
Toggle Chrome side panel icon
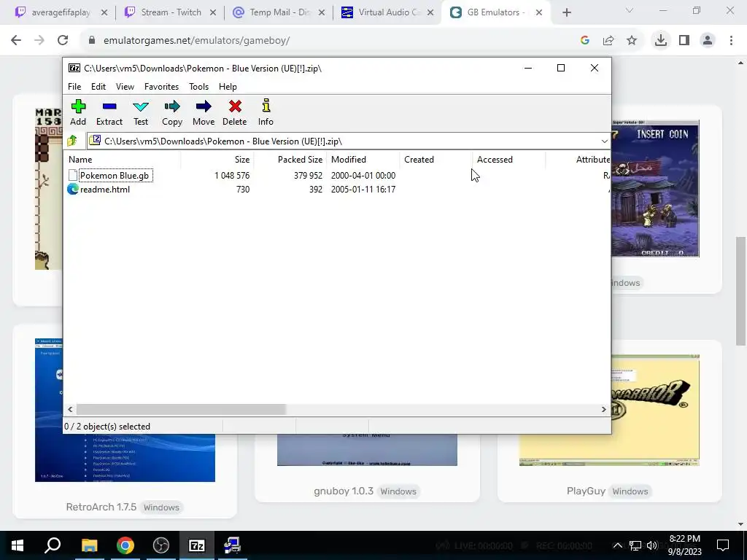[x=684, y=41]
